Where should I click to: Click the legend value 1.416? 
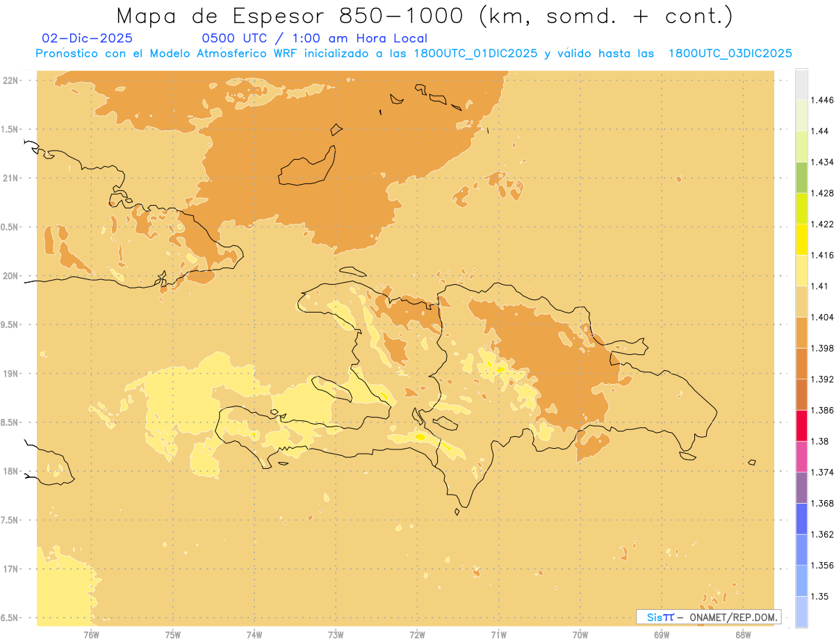(x=821, y=255)
